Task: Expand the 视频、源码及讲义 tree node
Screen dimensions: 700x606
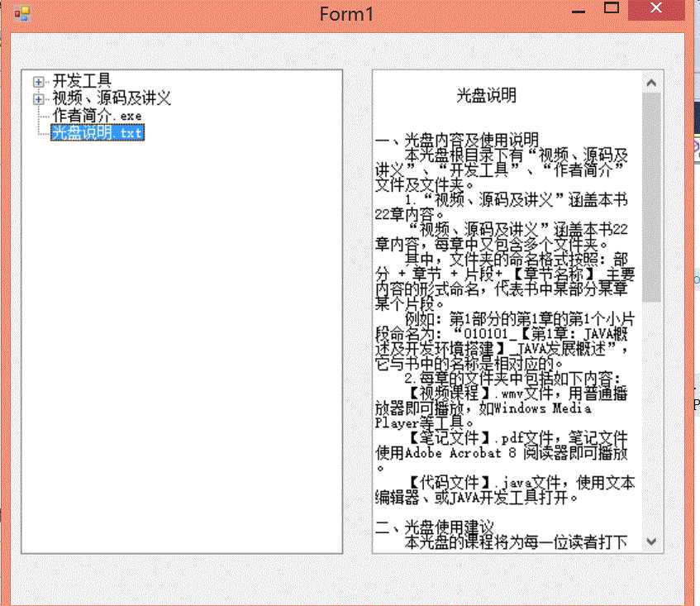Action: coord(38,98)
